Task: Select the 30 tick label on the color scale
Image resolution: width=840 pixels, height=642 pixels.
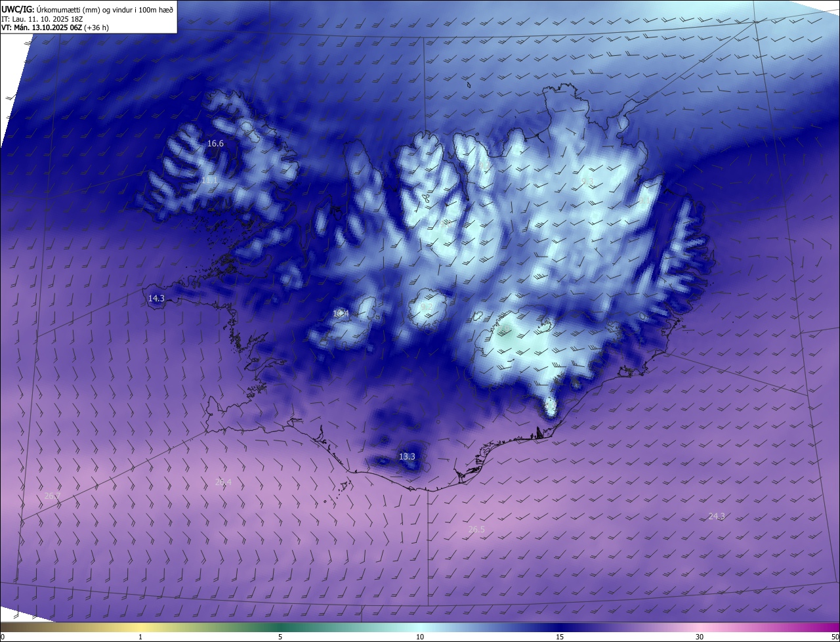Action: click(x=700, y=637)
